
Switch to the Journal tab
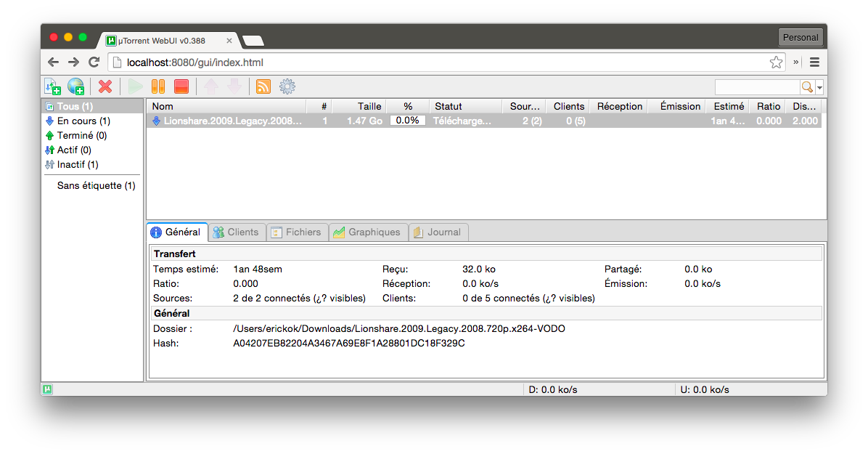(438, 232)
